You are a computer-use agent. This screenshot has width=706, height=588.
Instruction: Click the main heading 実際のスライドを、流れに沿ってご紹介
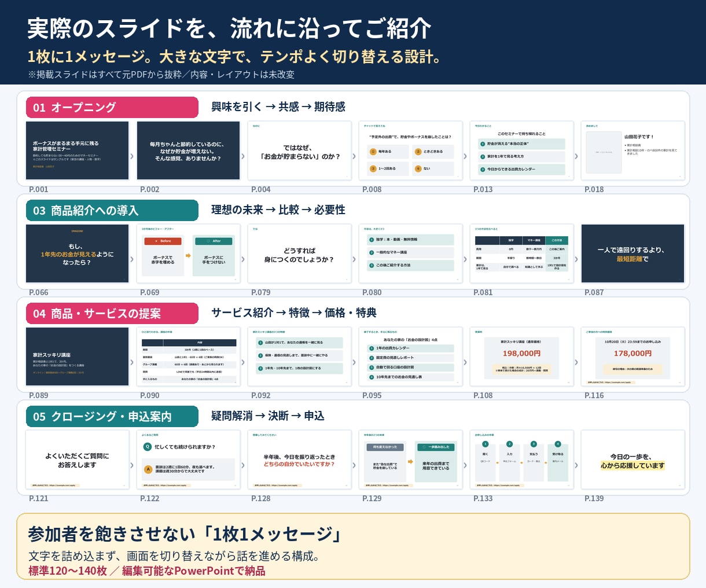click(230, 28)
